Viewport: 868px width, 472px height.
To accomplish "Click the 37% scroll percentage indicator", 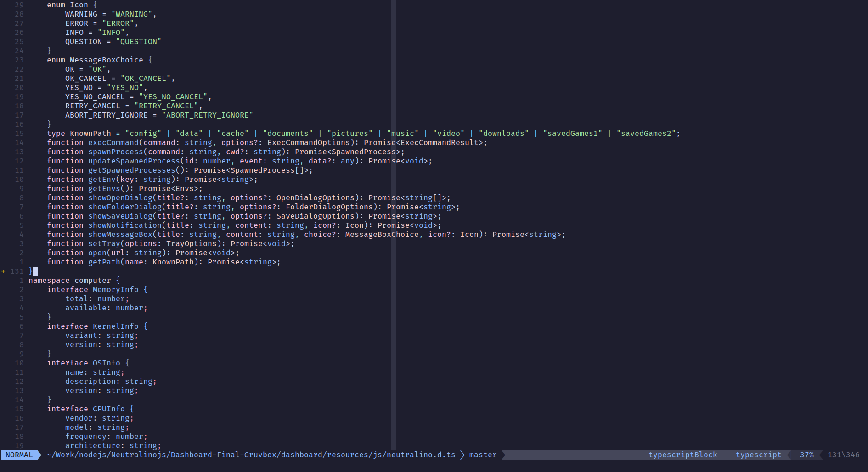I will pyautogui.click(x=806, y=455).
